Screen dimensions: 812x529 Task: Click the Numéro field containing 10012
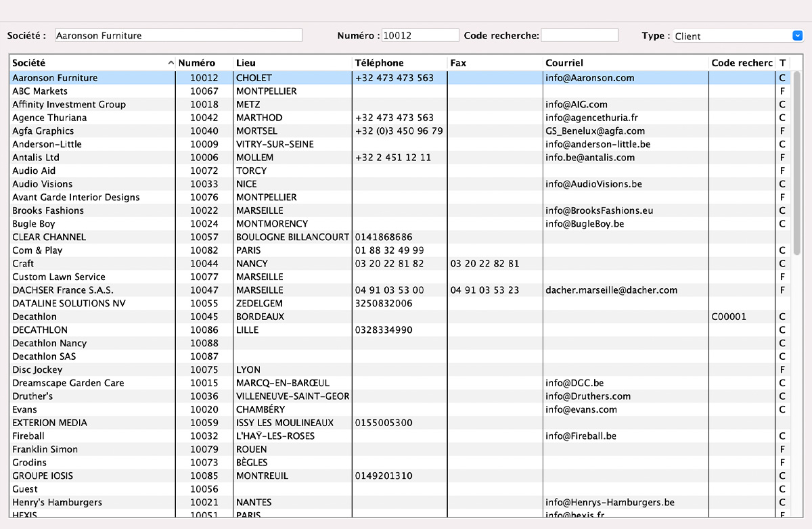[420, 35]
